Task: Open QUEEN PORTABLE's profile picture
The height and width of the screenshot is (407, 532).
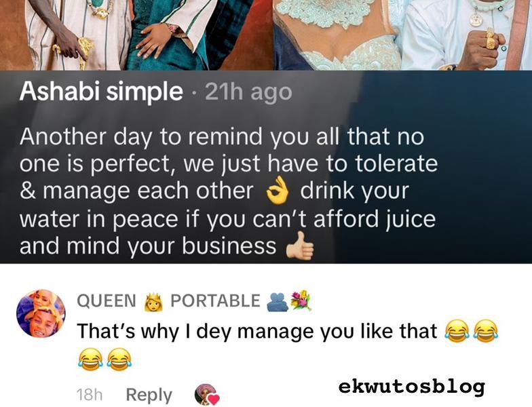Action: 41,313
